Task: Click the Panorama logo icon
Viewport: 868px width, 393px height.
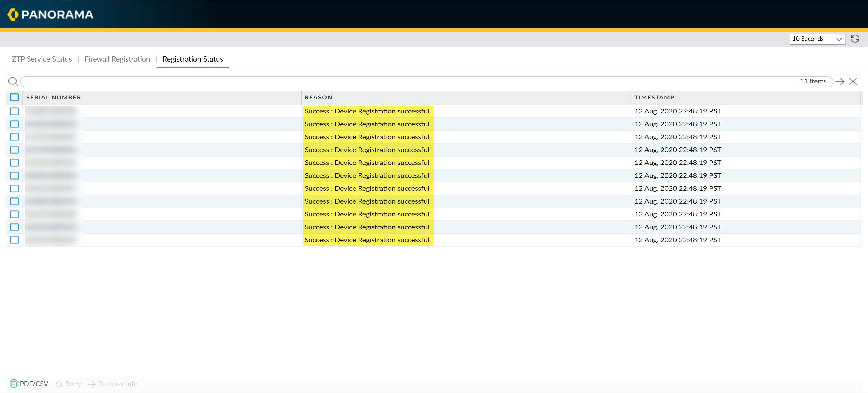Action: pos(13,14)
